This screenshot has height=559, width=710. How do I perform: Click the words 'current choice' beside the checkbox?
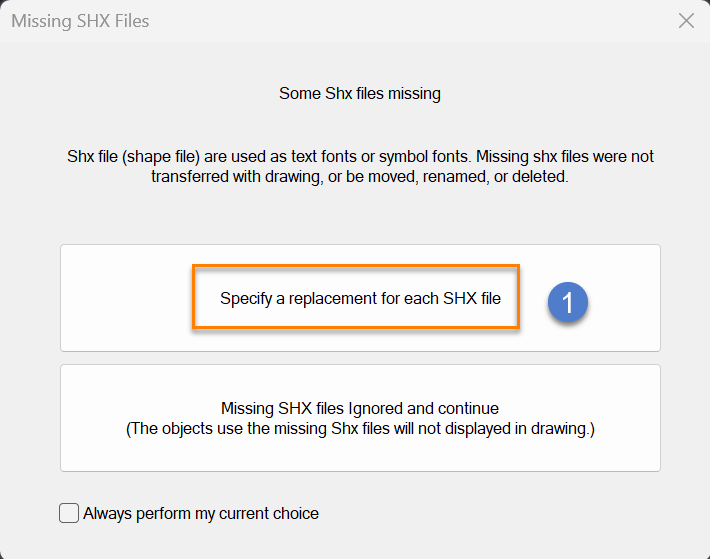point(269,514)
